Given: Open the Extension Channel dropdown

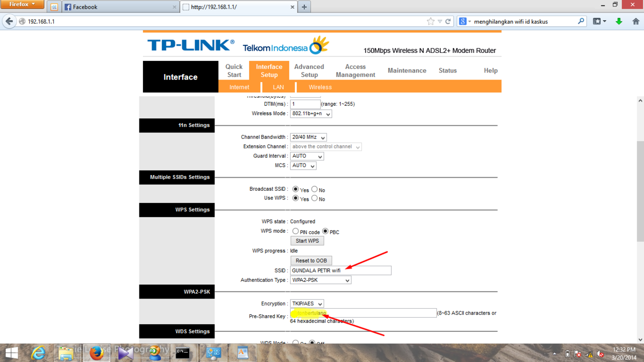Looking at the screenshot, I should coord(326,147).
